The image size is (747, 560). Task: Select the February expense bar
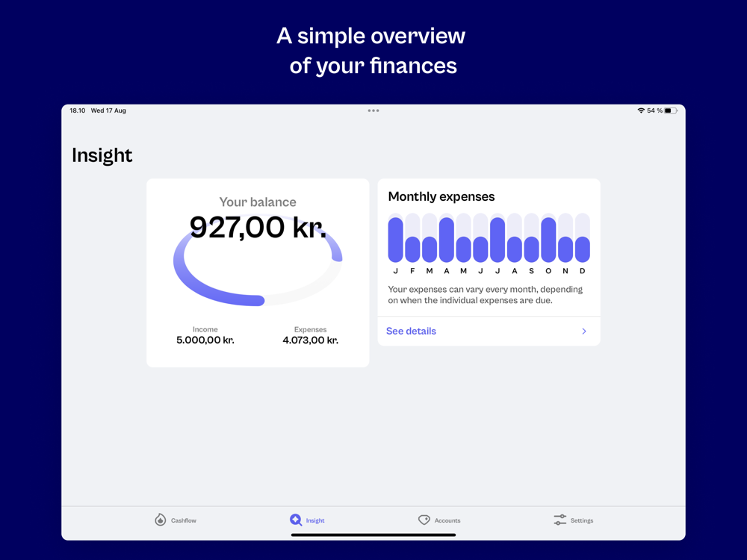click(x=412, y=237)
